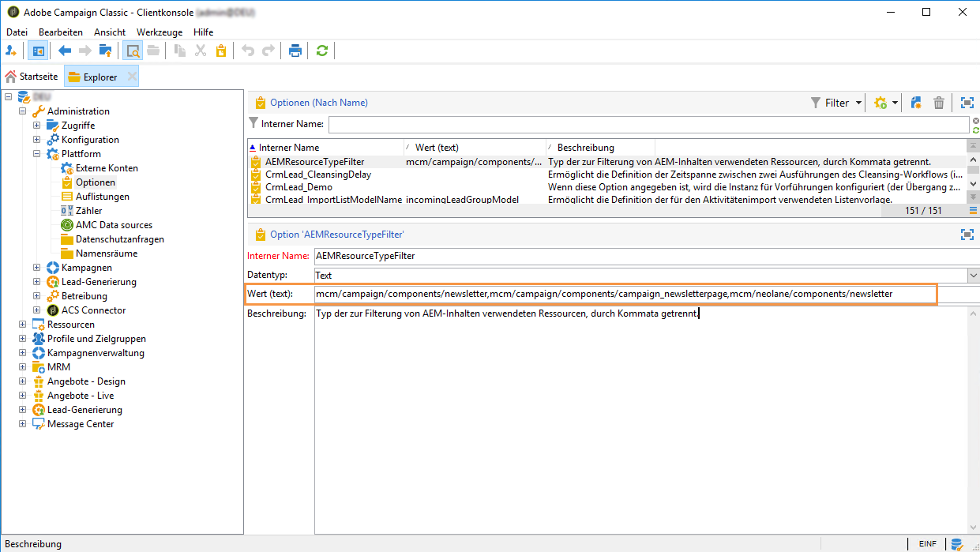Expand the Ressourcen node
The width and height of the screenshot is (980, 552).
(x=22, y=325)
